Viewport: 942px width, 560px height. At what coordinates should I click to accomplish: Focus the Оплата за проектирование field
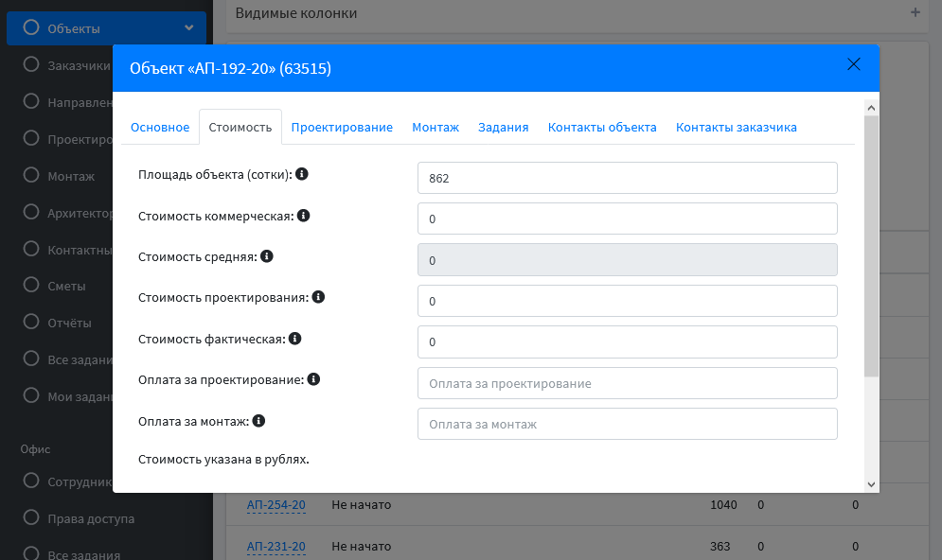(627, 383)
